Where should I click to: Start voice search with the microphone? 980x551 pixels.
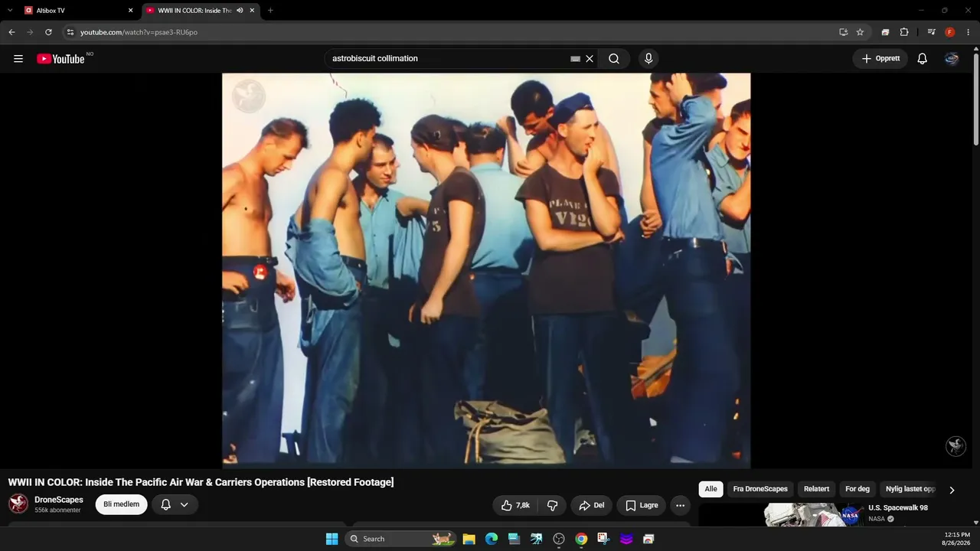click(648, 59)
